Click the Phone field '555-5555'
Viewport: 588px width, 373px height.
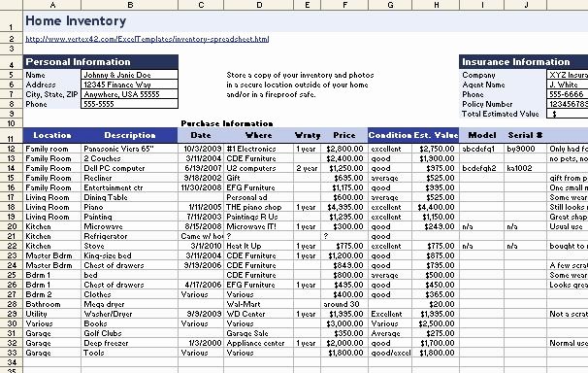click(129, 104)
